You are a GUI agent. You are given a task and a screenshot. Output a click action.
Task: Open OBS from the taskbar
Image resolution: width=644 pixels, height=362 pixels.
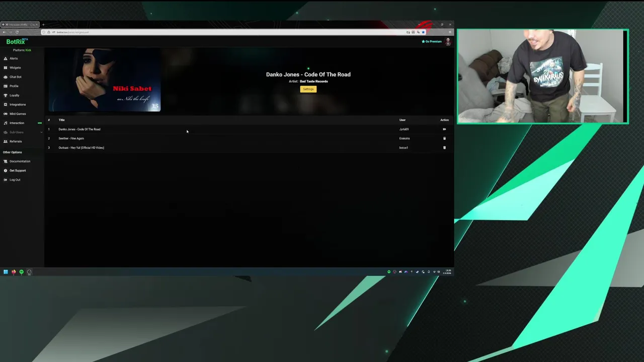coord(29,272)
